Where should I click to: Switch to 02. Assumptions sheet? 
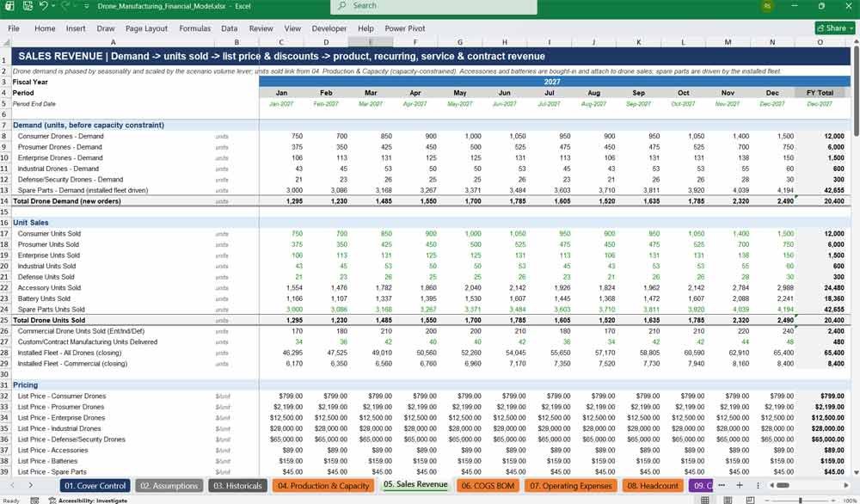(169, 486)
